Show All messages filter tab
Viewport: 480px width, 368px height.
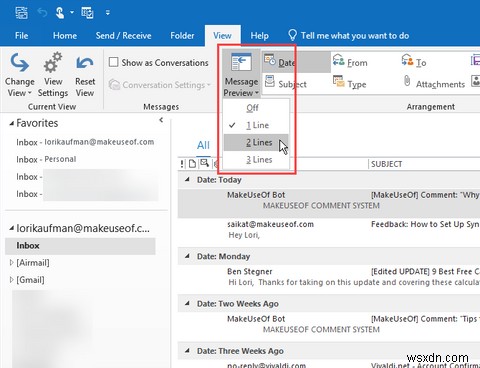203,145
